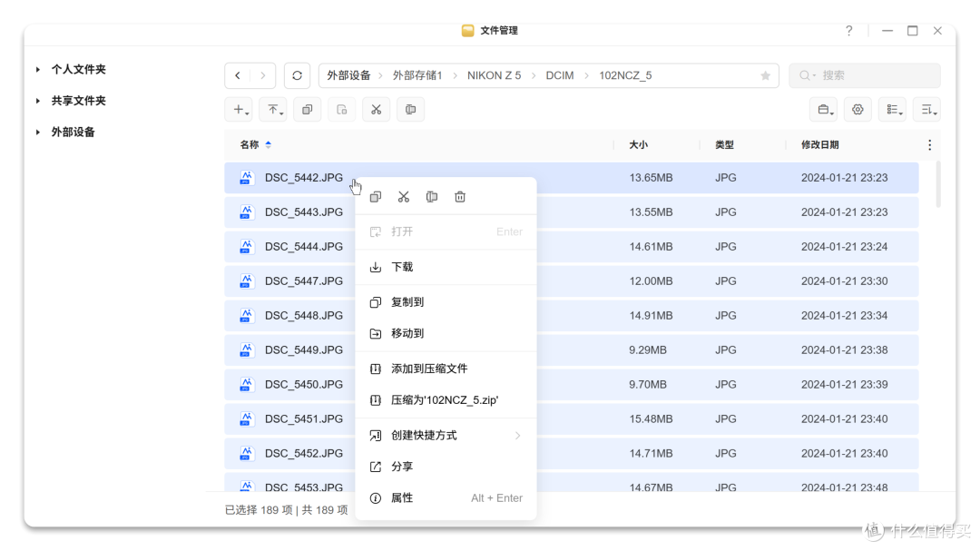The image size is (980, 551).
Task: Click the 外部存储1 breadcrumb
Action: click(x=417, y=75)
